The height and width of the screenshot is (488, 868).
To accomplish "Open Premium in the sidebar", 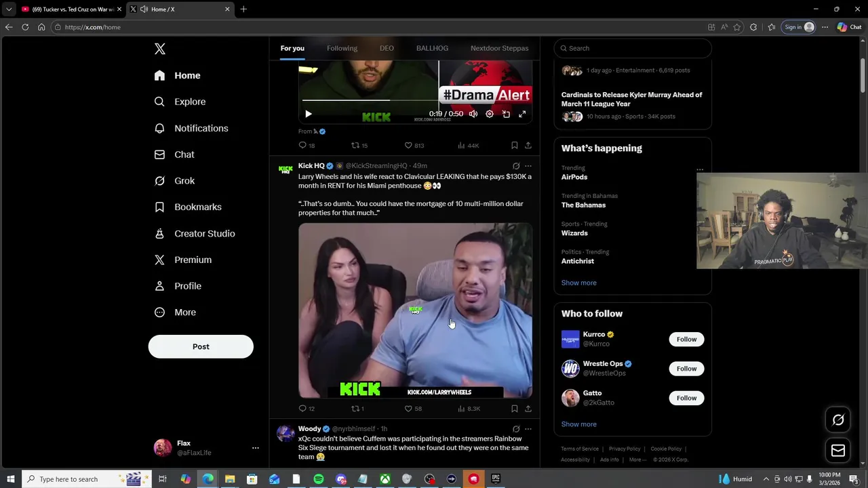I will (183, 260).
